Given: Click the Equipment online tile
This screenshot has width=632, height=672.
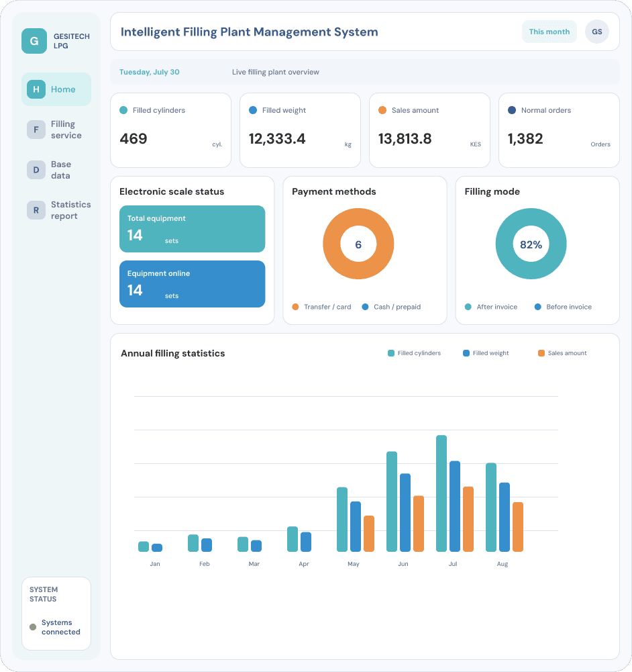Looking at the screenshot, I should point(193,284).
